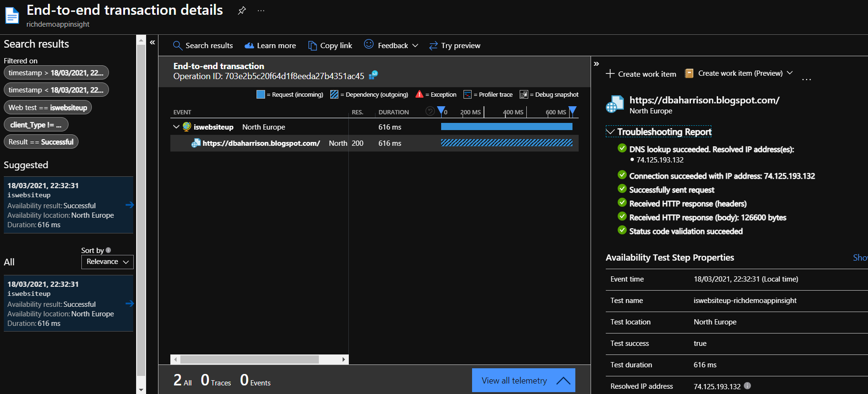Select the https://dbaharrison.blogspot.com/ dependency row
This screenshot has height=394, width=868.
coord(374,143)
